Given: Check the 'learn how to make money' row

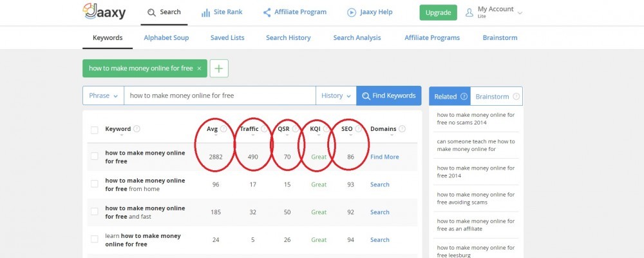Looking at the screenshot, I should (x=95, y=239).
